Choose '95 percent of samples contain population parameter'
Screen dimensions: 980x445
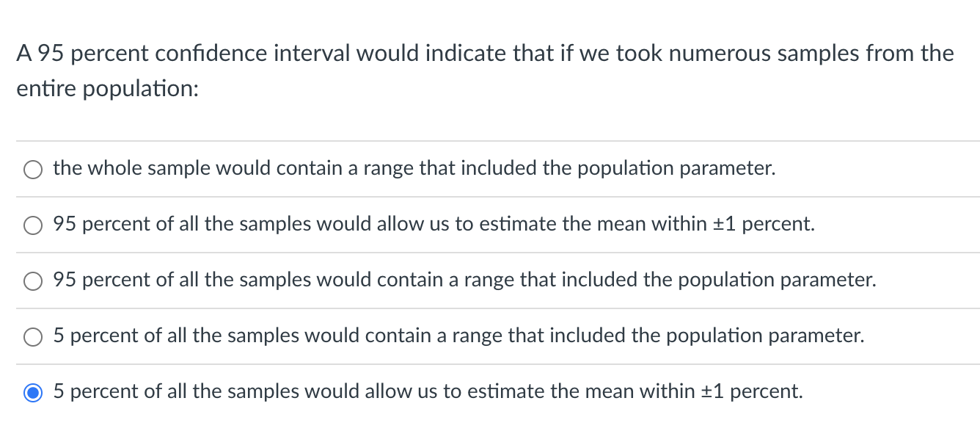(x=32, y=281)
